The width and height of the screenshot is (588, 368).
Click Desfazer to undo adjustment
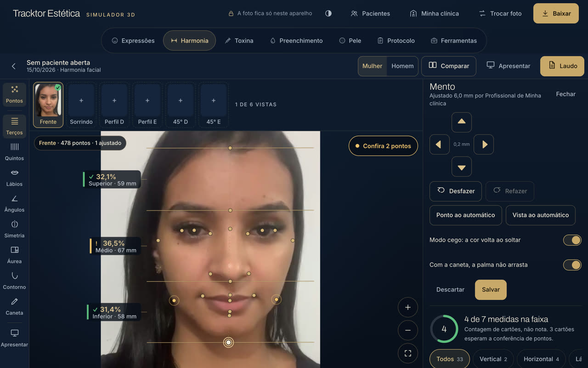coord(456,191)
